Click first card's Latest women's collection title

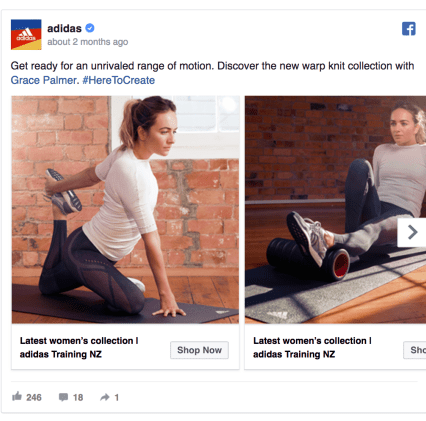click(x=79, y=347)
